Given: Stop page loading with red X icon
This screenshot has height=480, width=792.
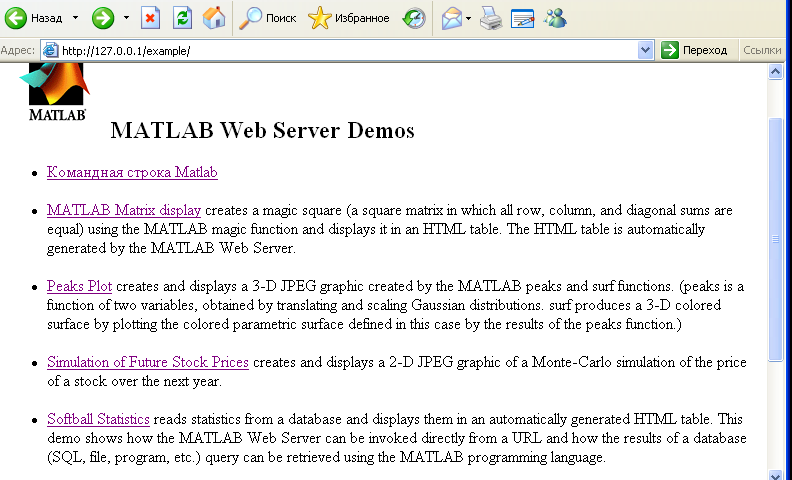Looking at the screenshot, I should 150,18.
